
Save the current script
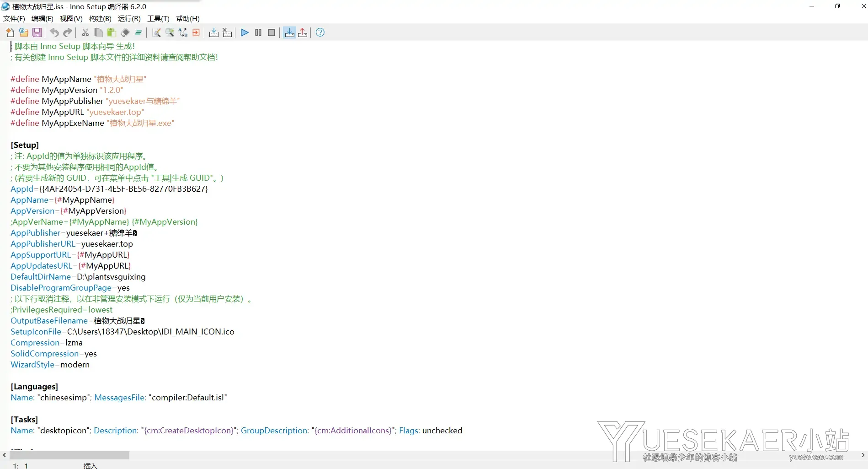point(37,32)
